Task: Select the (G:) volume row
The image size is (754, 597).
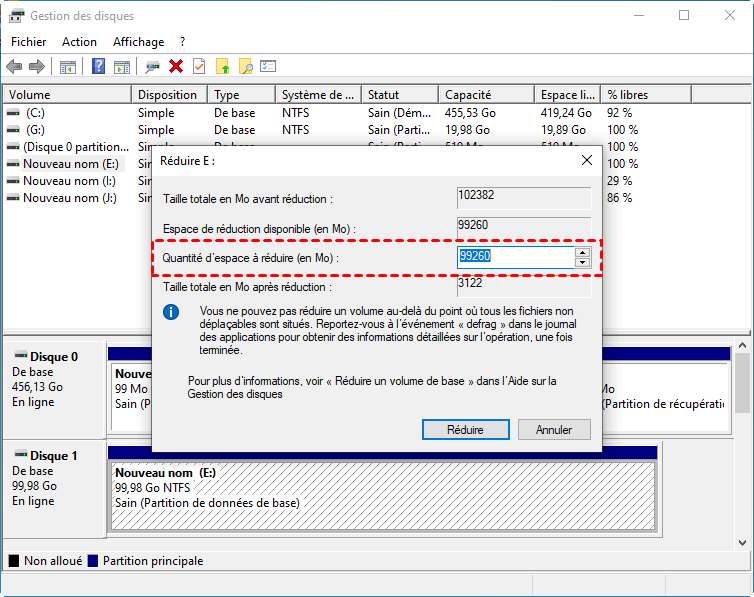Action: click(x=35, y=130)
